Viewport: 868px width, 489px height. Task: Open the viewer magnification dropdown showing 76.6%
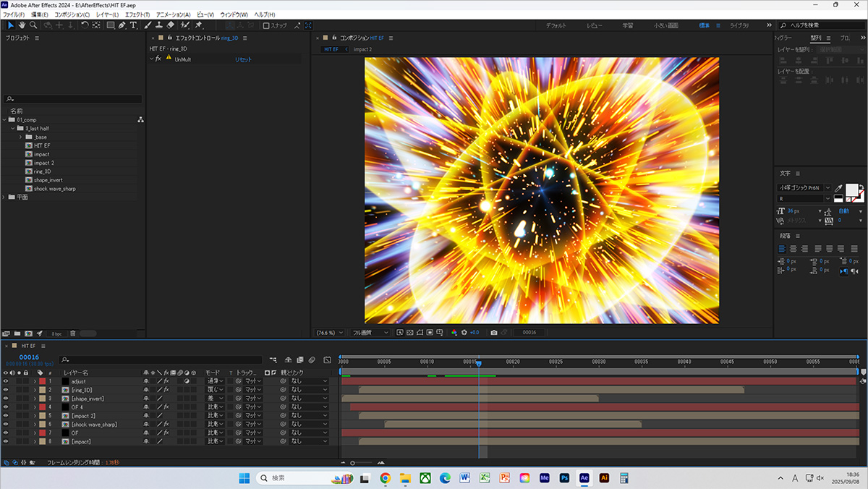pyautogui.click(x=330, y=333)
